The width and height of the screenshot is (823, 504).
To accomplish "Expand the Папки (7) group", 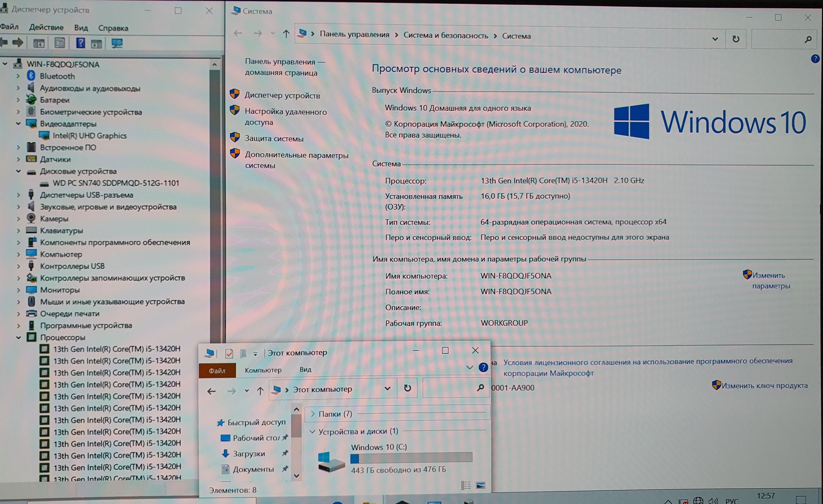I will [x=313, y=414].
